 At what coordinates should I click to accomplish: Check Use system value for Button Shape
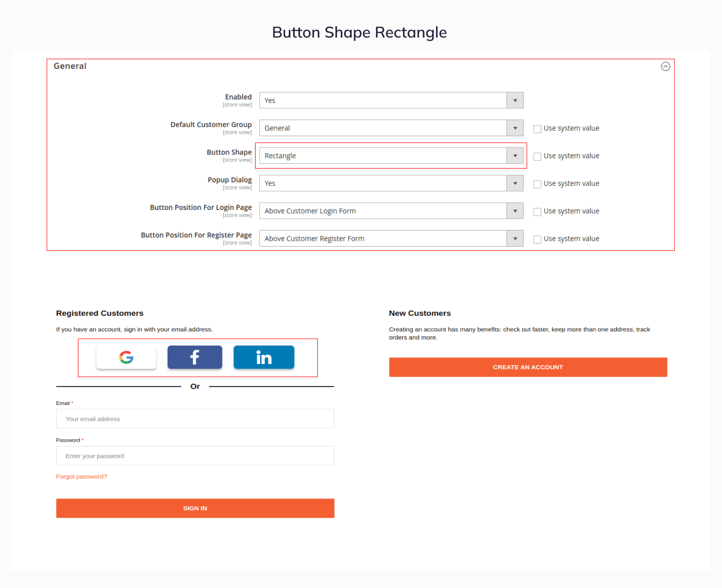coord(537,157)
